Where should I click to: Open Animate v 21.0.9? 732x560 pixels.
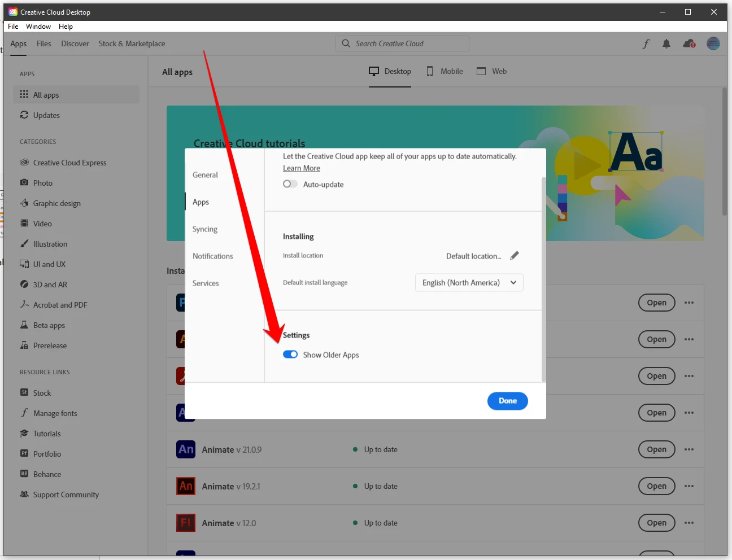coord(657,449)
